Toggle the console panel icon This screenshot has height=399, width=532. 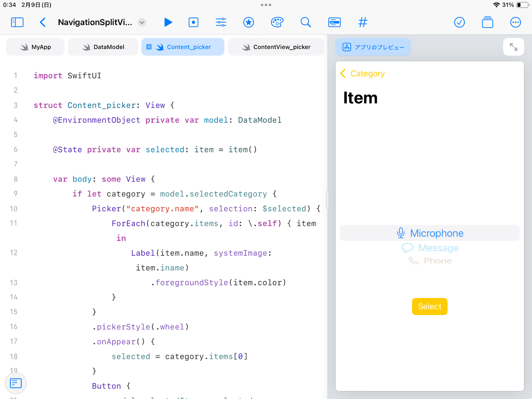click(x=334, y=22)
